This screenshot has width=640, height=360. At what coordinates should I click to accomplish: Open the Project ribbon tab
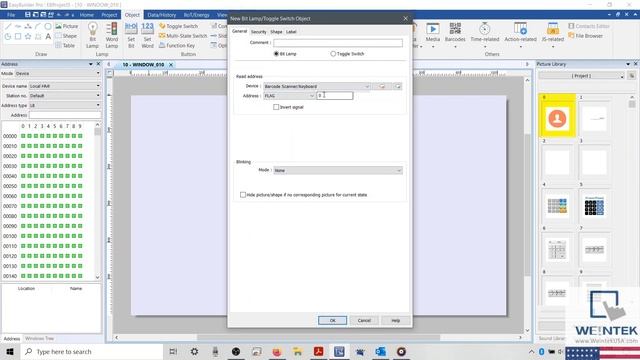tap(109, 15)
